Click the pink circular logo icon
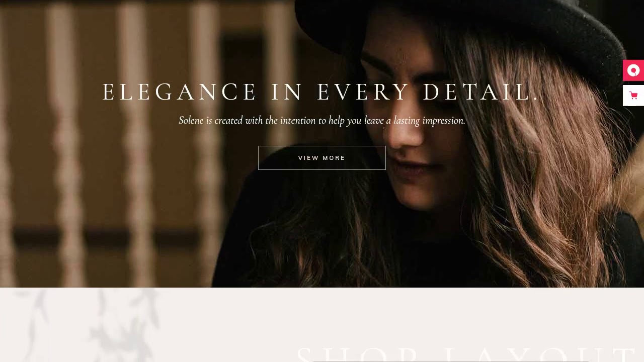The width and height of the screenshot is (644, 362). (x=633, y=70)
